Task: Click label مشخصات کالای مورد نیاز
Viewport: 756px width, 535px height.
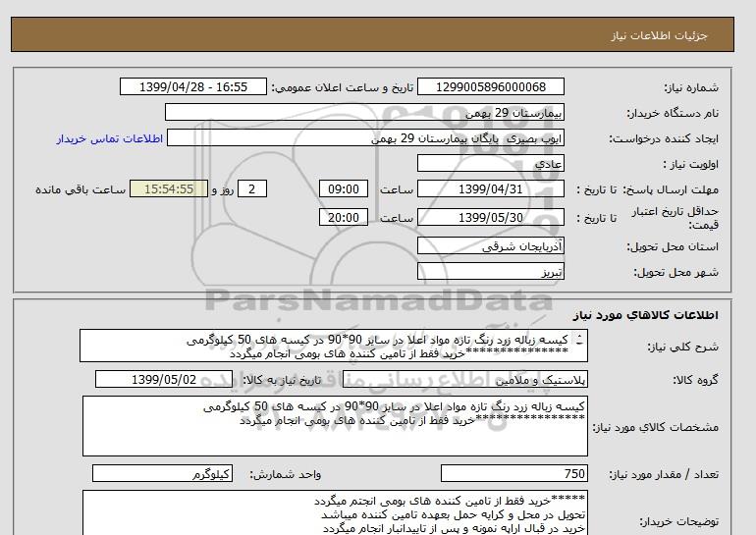Action: click(656, 427)
